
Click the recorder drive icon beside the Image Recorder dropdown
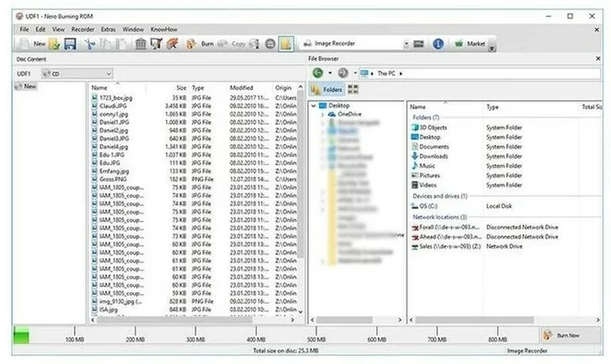click(419, 44)
